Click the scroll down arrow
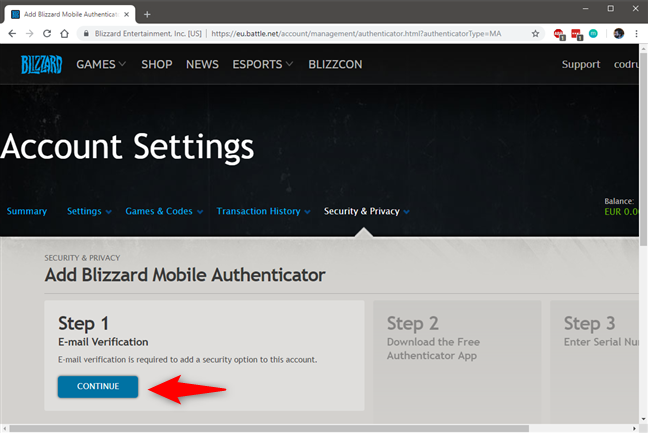Screen dimensions: 648x433 [643, 419]
